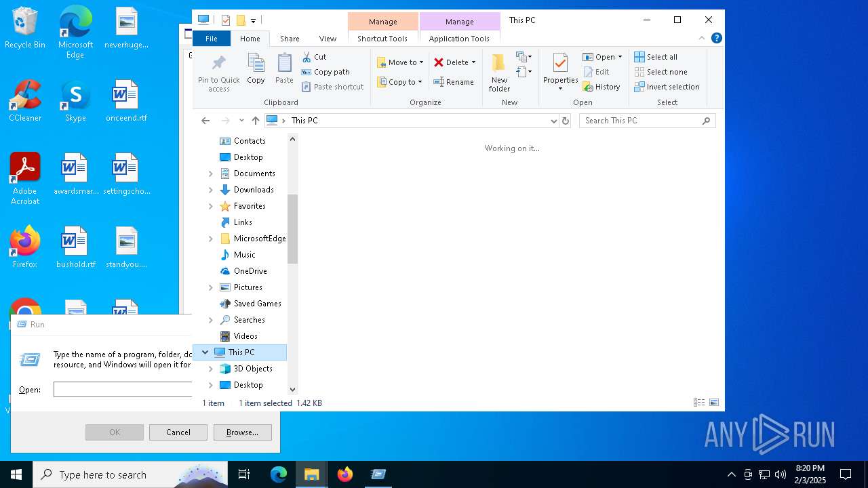
Task: Click the Rename button
Action: point(454,82)
